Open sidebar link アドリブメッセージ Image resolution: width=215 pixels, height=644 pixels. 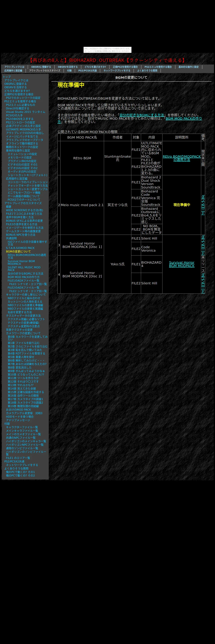[18, 420]
